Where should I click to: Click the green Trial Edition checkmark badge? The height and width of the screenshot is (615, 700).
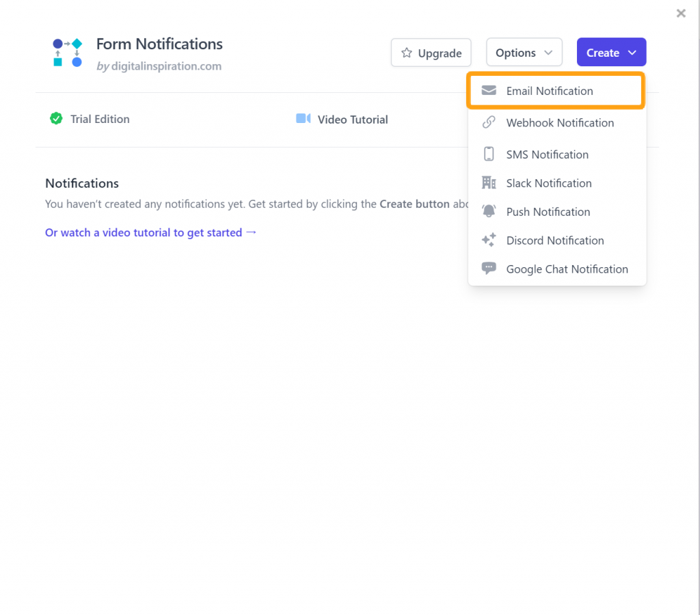click(x=56, y=119)
